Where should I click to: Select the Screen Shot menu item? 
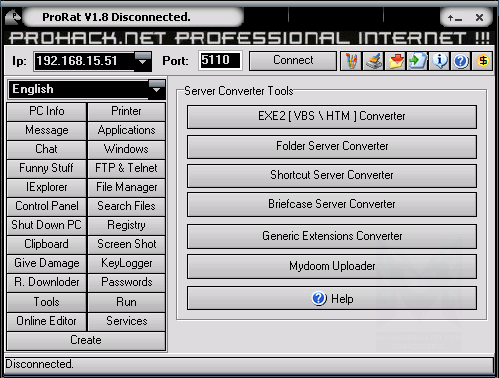point(127,244)
